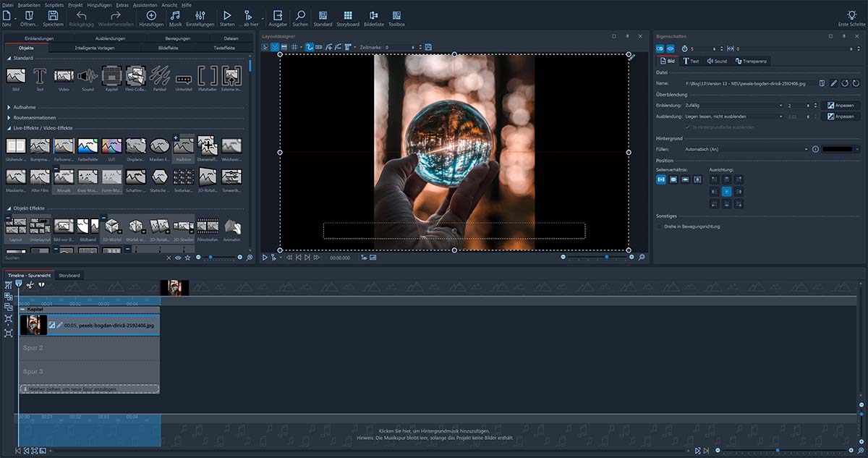Viewport: 868px width, 458px height.
Task: Open the Füllen 'Automatisch (An)' dropdown
Action: click(746, 149)
